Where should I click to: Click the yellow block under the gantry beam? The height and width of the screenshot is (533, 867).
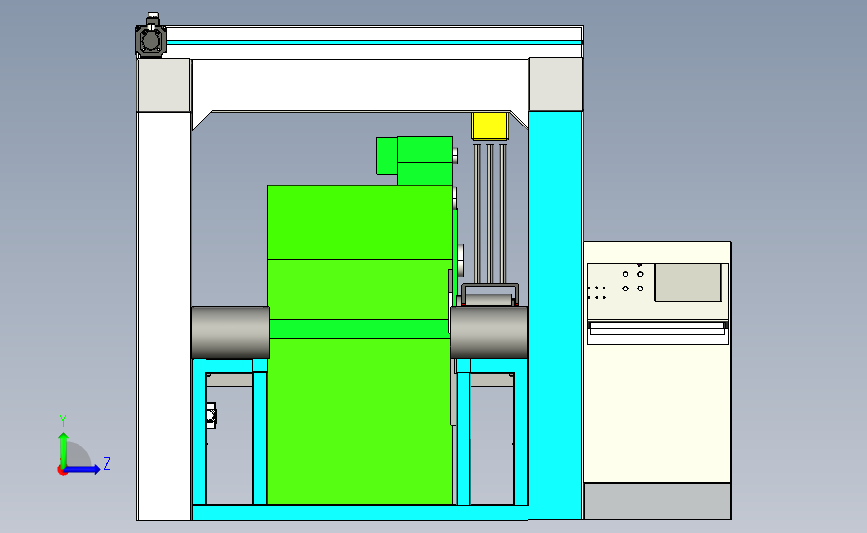pos(489,126)
